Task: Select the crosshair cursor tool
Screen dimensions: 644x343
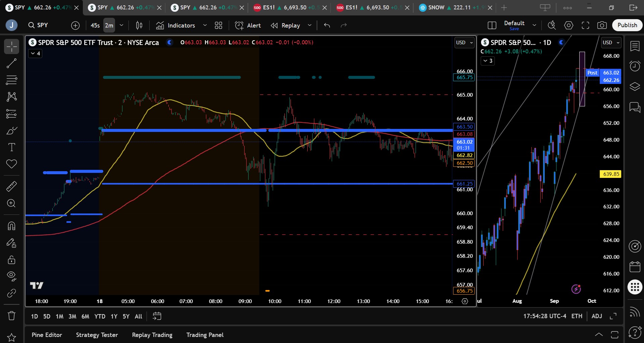Action: [11, 47]
